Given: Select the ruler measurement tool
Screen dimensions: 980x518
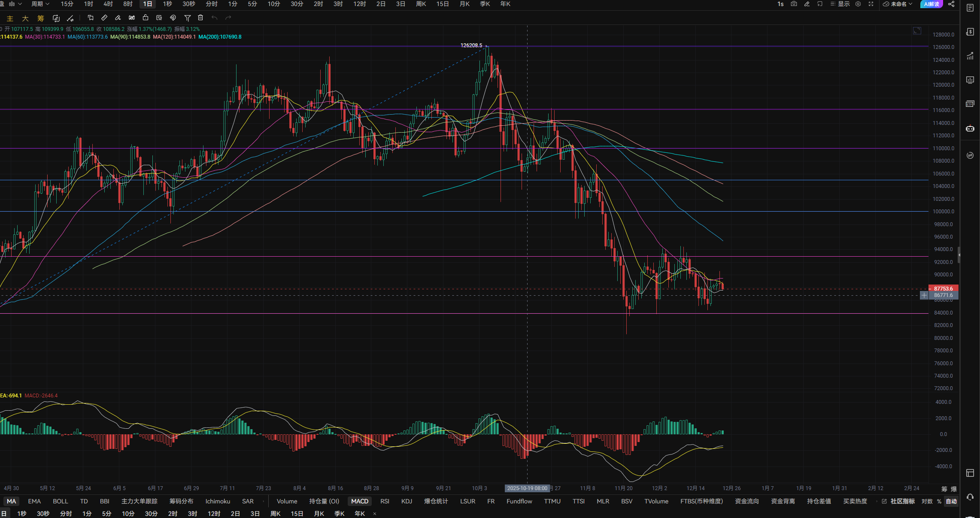Looking at the screenshot, I should click(x=104, y=18).
